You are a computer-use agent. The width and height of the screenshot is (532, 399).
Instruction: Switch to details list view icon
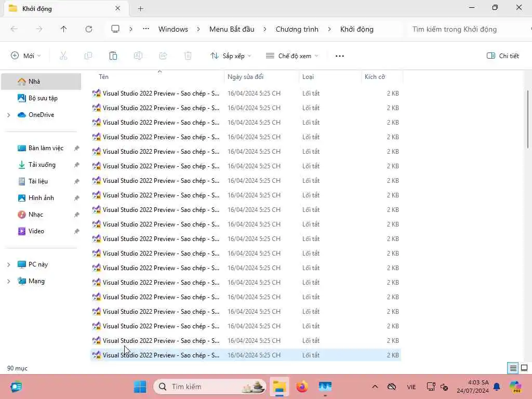coord(513,368)
